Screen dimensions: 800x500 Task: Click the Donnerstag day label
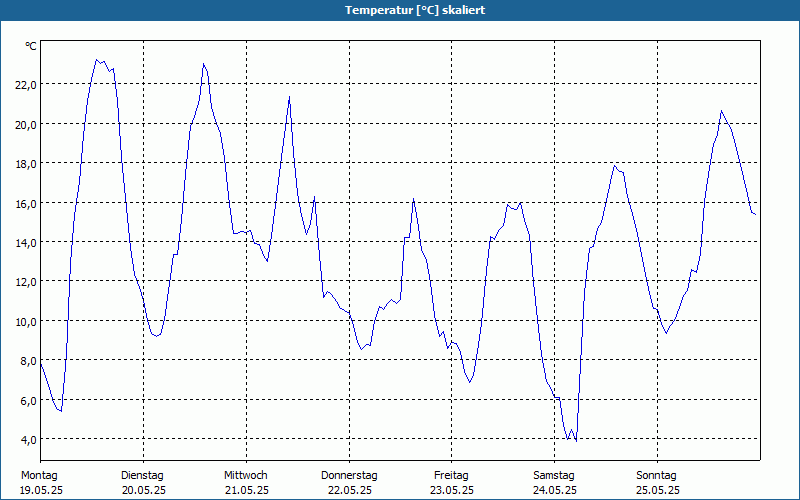[349, 476]
